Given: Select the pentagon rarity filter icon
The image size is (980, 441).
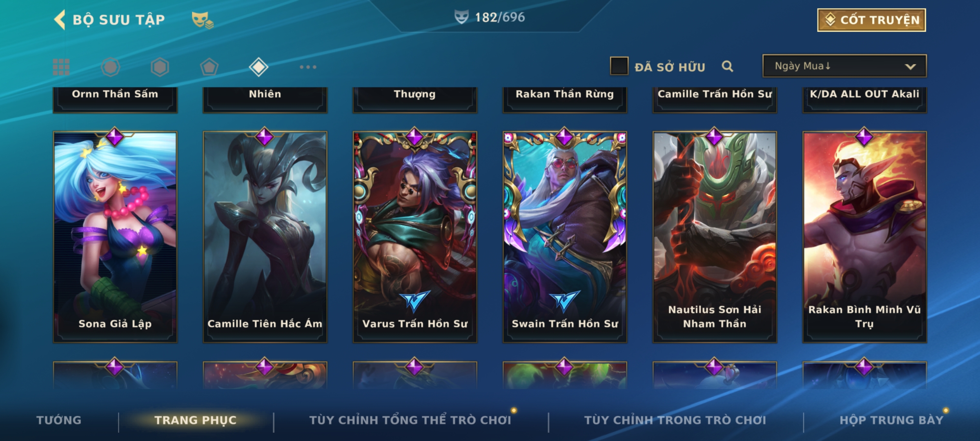Looking at the screenshot, I should [209, 67].
